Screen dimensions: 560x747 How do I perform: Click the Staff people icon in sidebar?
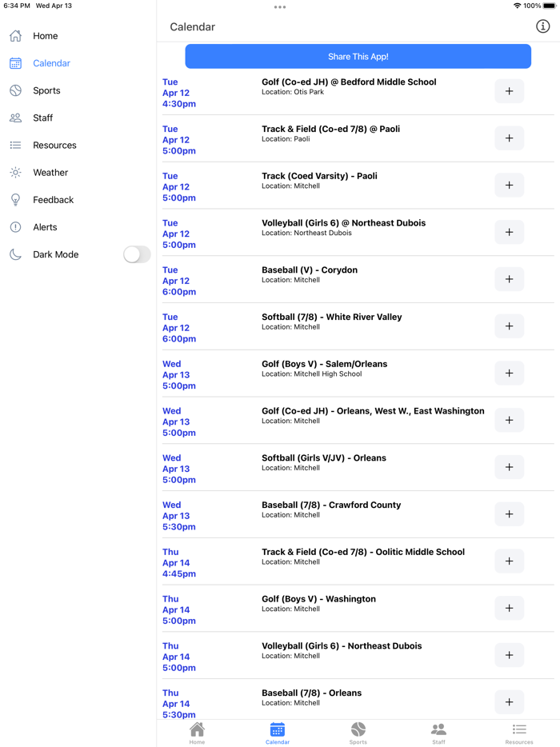tap(16, 118)
